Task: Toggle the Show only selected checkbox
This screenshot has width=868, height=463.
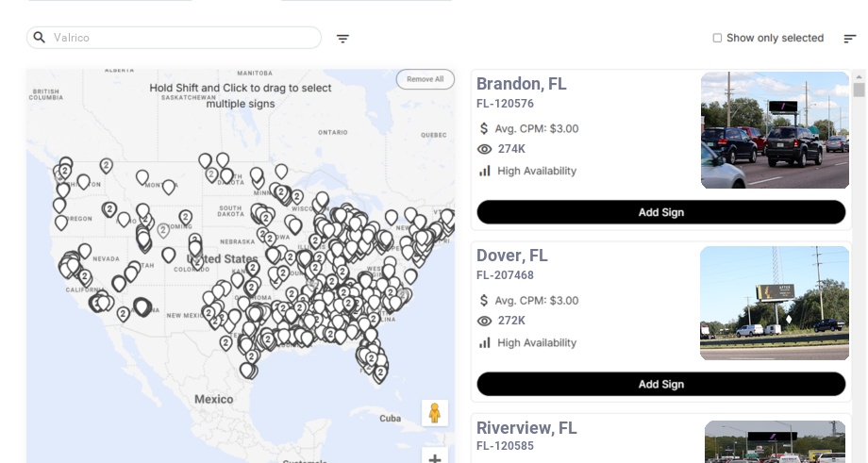Action: 717,39
